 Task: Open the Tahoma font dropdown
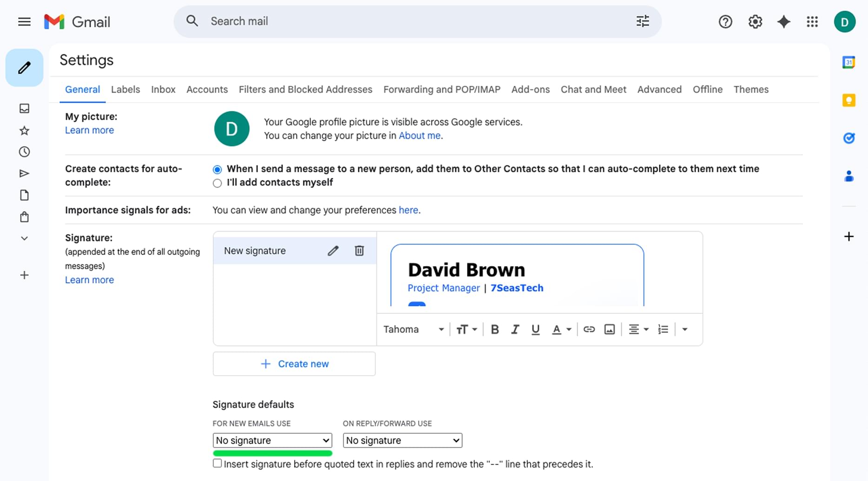coord(414,329)
